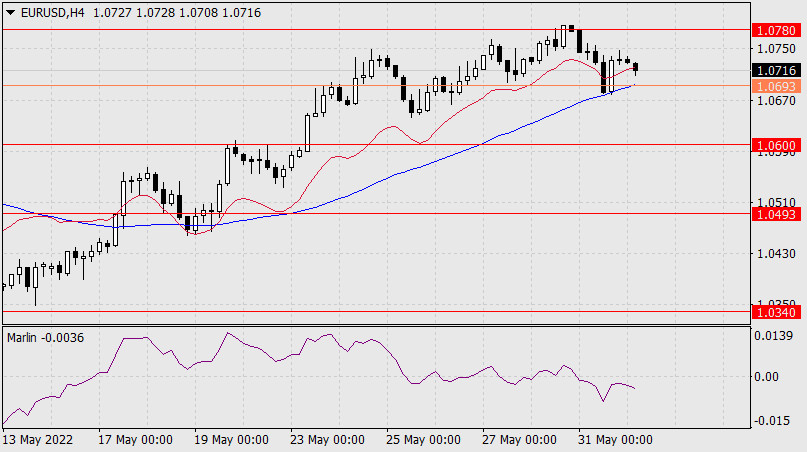Select the 0.0139 Marlin scale value
Viewport: 807px width, 452px height.
pyautogui.click(x=774, y=336)
